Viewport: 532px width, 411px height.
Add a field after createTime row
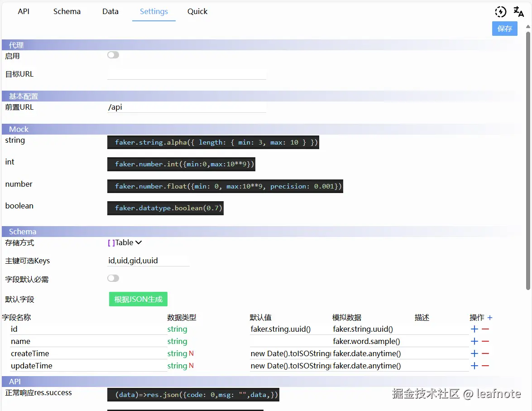(x=474, y=353)
